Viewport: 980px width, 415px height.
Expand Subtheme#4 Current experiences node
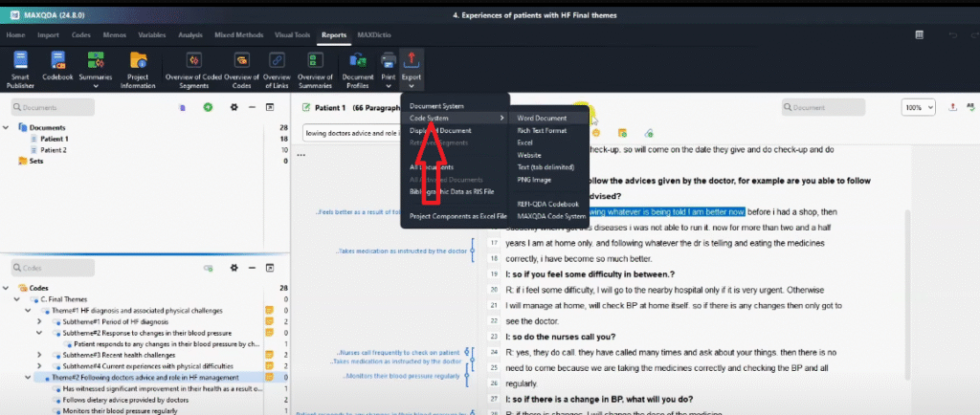coord(39,366)
